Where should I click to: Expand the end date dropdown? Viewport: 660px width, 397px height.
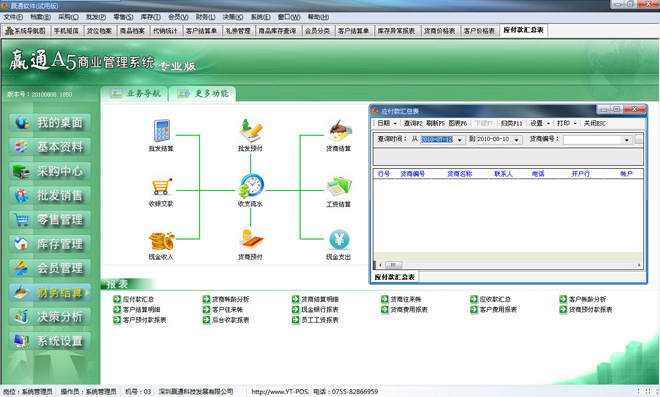click(516, 140)
